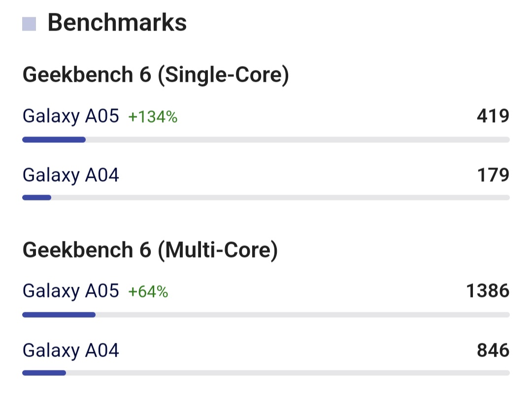Click the blue filled segment of the Single-Core Galaxy A04 bar

tap(36, 198)
